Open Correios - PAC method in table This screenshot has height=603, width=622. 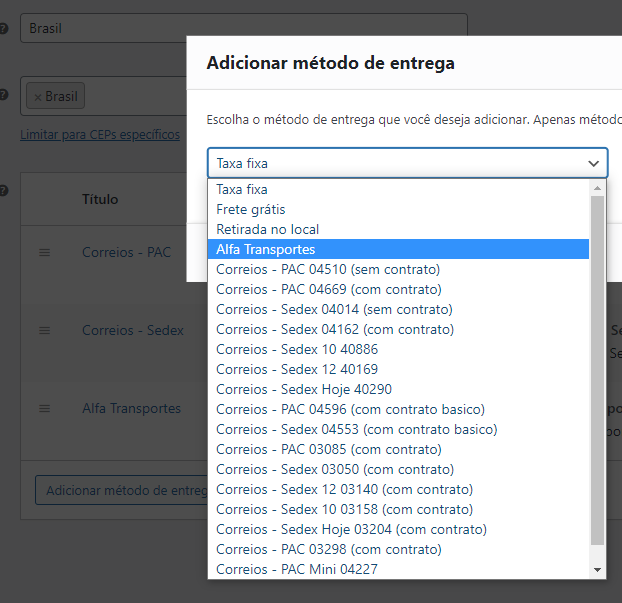click(x=127, y=252)
